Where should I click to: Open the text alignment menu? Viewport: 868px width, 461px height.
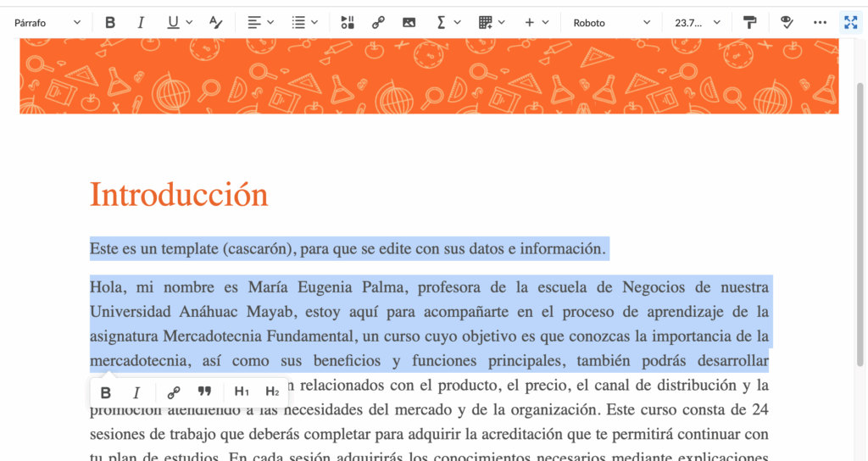tap(260, 23)
